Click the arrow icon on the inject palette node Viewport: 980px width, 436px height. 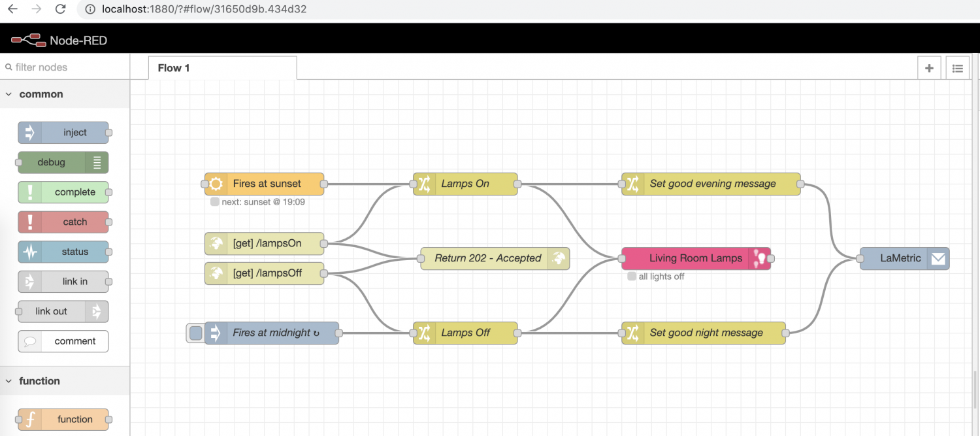(29, 132)
